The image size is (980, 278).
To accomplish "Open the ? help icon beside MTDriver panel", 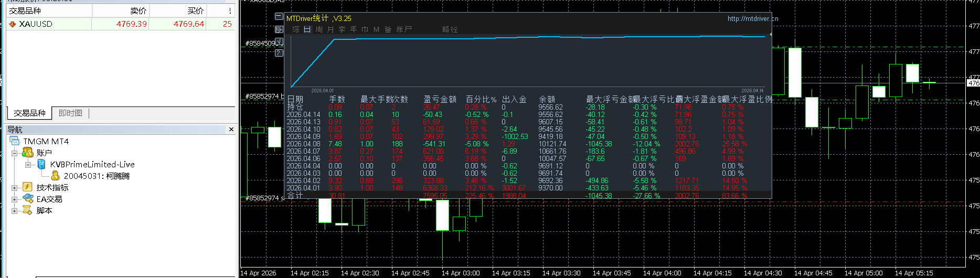I will coord(279,52).
